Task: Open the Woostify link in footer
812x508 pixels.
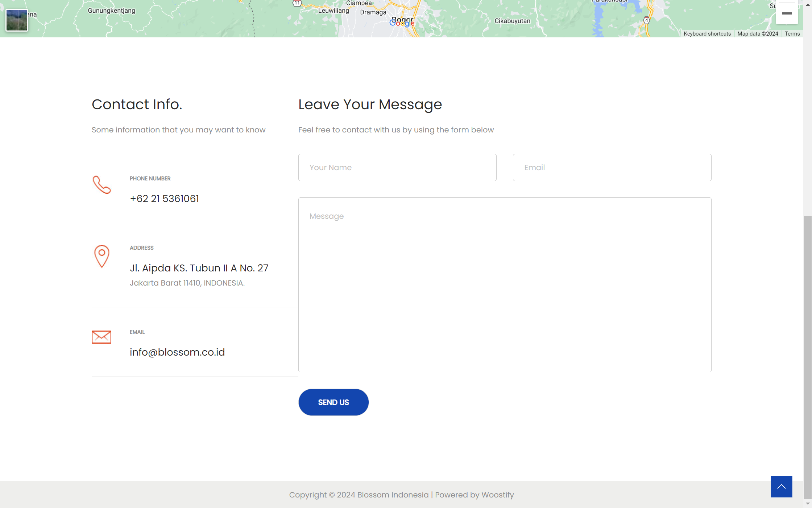Action: [x=497, y=495]
